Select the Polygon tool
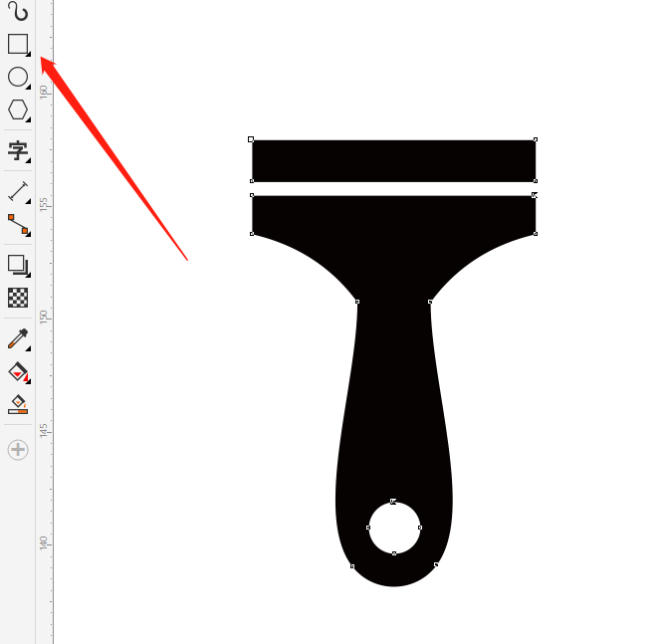Image resolution: width=663 pixels, height=644 pixels. (x=18, y=109)
